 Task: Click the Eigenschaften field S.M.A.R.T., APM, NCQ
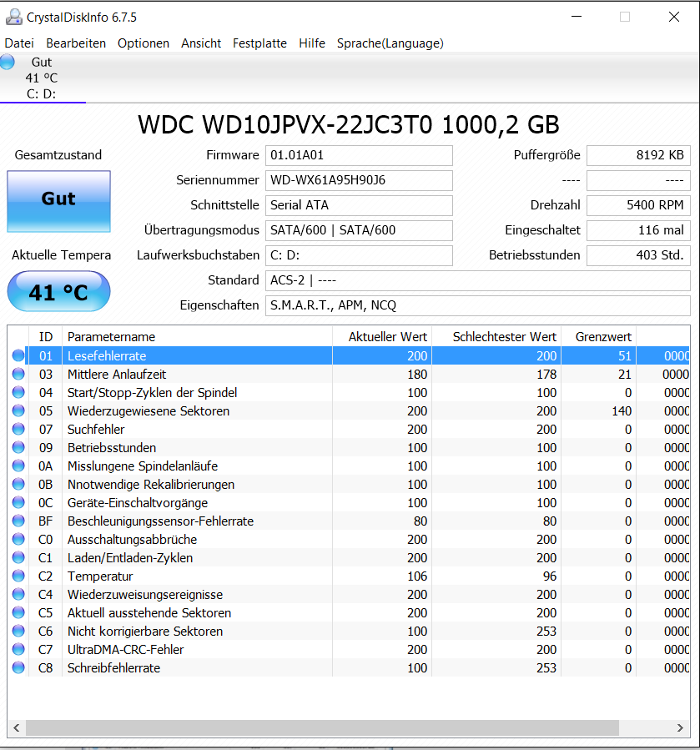478,305
